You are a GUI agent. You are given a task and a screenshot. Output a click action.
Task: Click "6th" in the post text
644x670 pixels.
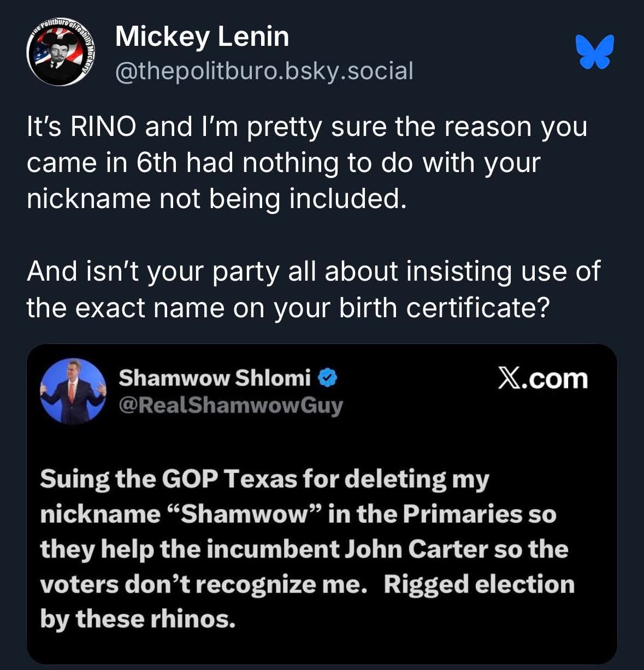[x=156, y=163]
